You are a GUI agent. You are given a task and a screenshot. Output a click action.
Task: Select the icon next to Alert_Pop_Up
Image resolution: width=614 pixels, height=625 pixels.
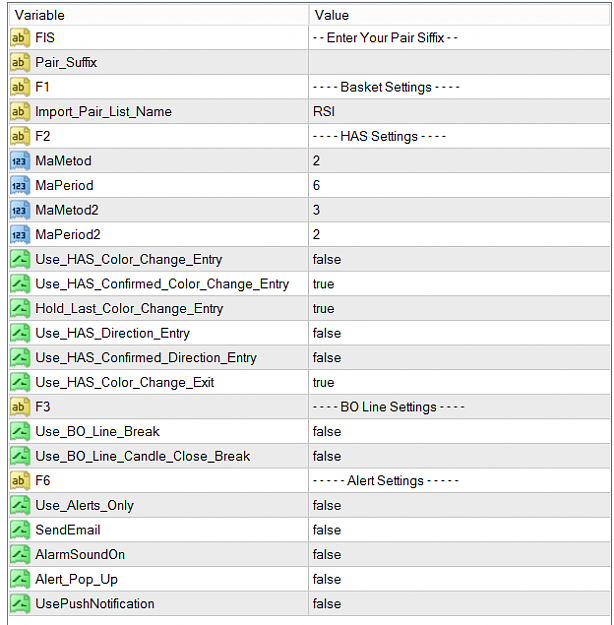[x=20, y=579]
